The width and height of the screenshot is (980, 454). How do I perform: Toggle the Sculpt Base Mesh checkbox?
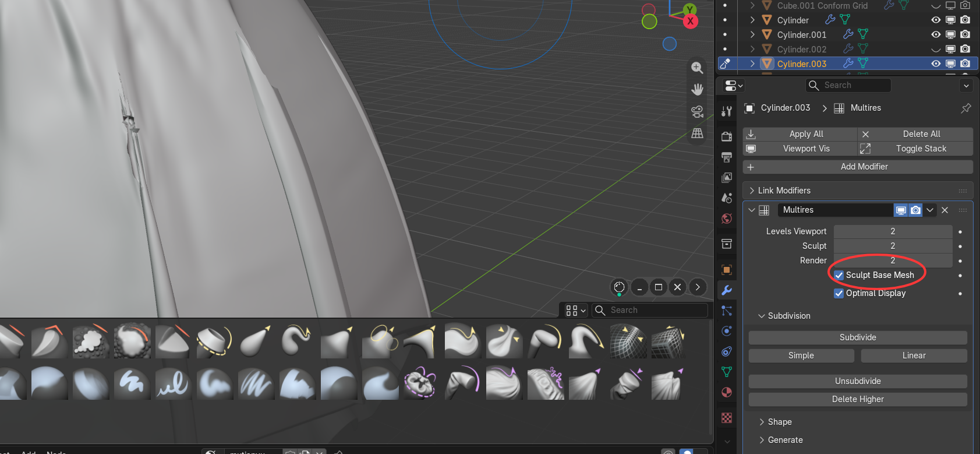point(839,275)
